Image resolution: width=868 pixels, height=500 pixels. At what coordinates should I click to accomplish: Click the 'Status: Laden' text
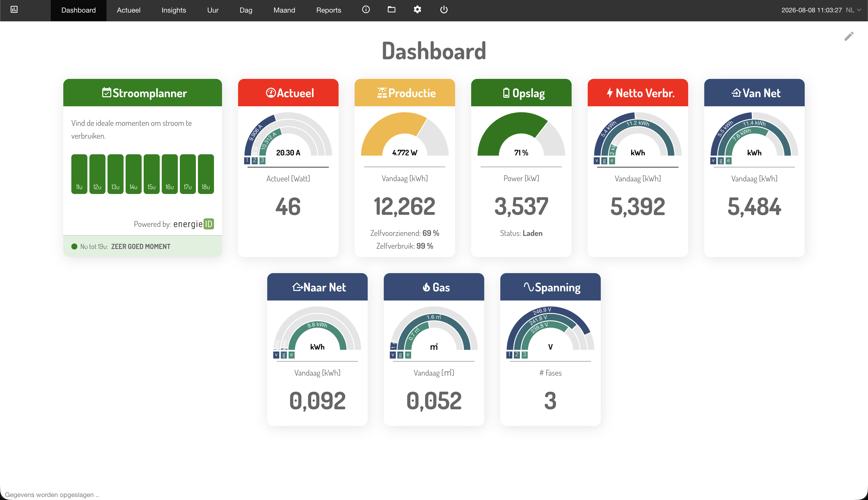[x=521, y=233]
